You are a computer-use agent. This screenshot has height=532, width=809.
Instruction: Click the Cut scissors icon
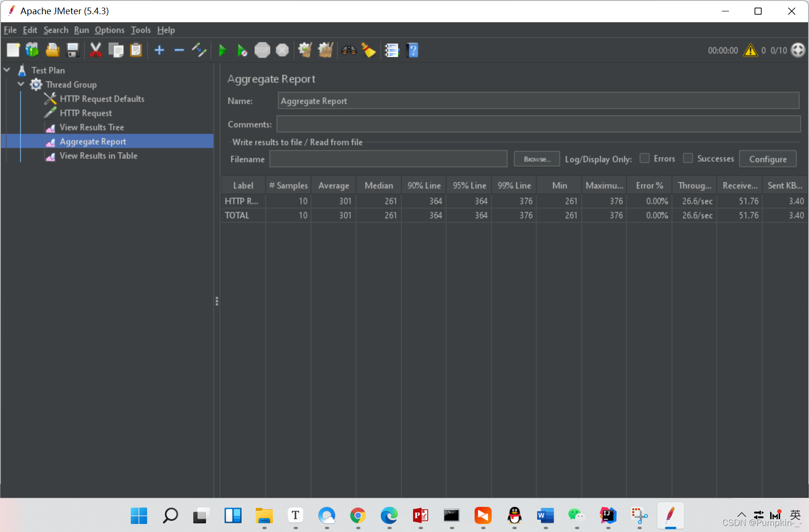point(96,50)
